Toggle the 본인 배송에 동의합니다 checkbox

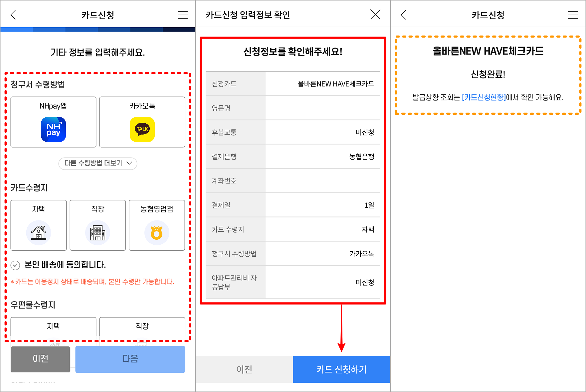coord(15,265)
